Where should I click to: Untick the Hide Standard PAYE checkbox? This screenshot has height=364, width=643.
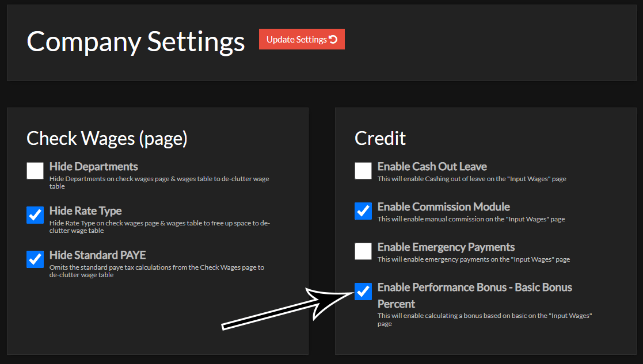pos(35,259)
